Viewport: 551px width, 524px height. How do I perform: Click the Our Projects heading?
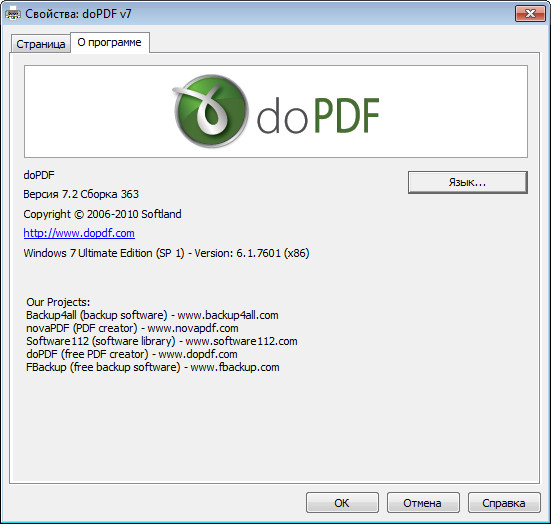click(x=58, y=302)
